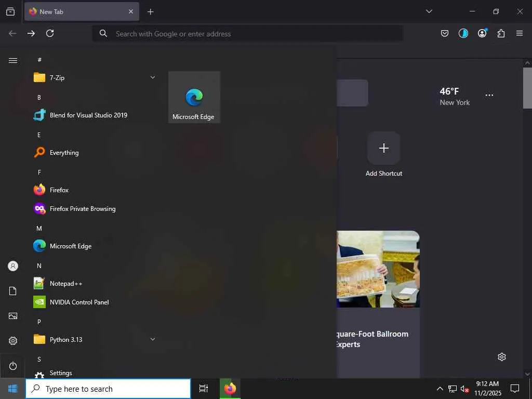Close the New Tab tab
This screenshot has height=399, width=532.
pyautogui.click(x=131, y=11)
